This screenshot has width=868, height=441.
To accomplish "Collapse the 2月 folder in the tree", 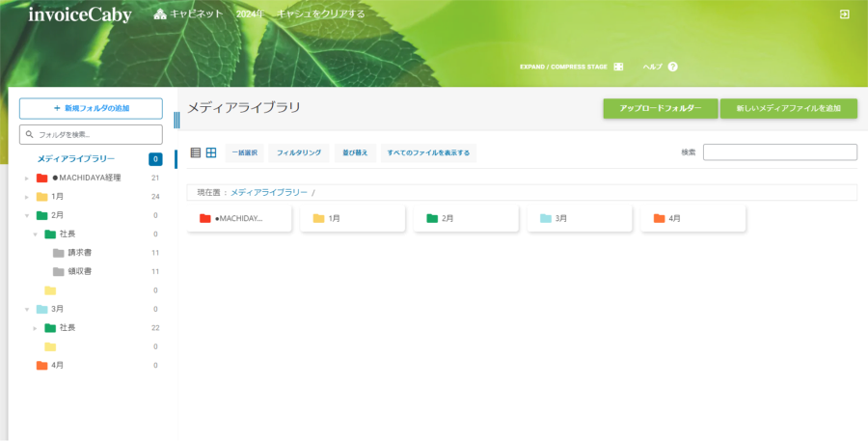I will (27, 215).
